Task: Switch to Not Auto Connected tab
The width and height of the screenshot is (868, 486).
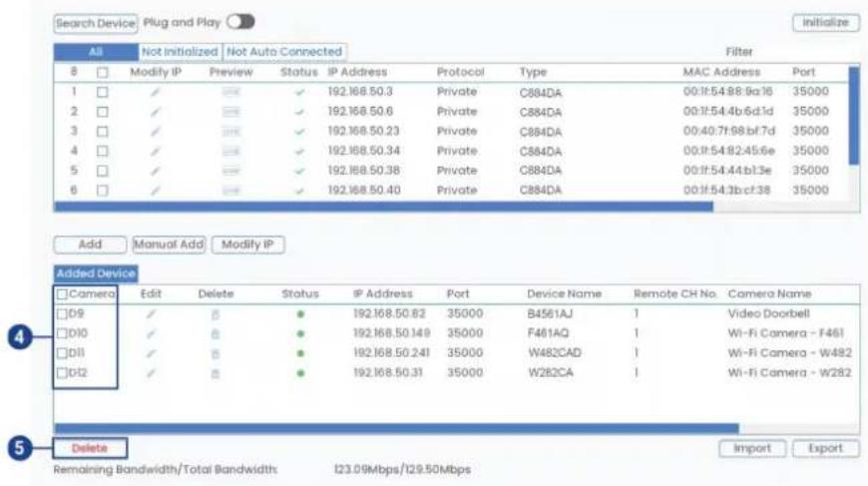Action: [284, 52]
